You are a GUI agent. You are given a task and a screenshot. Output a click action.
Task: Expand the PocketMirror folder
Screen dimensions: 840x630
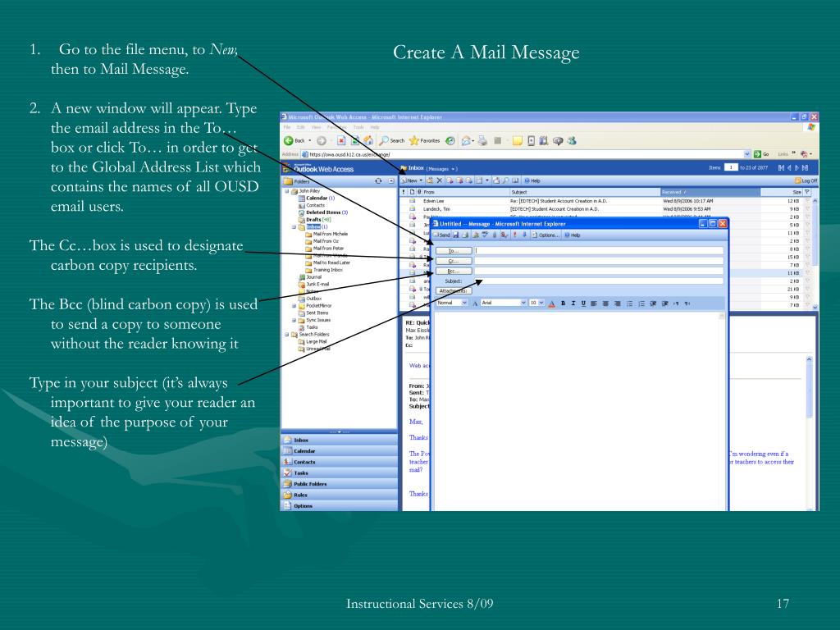tap(294, 305)
